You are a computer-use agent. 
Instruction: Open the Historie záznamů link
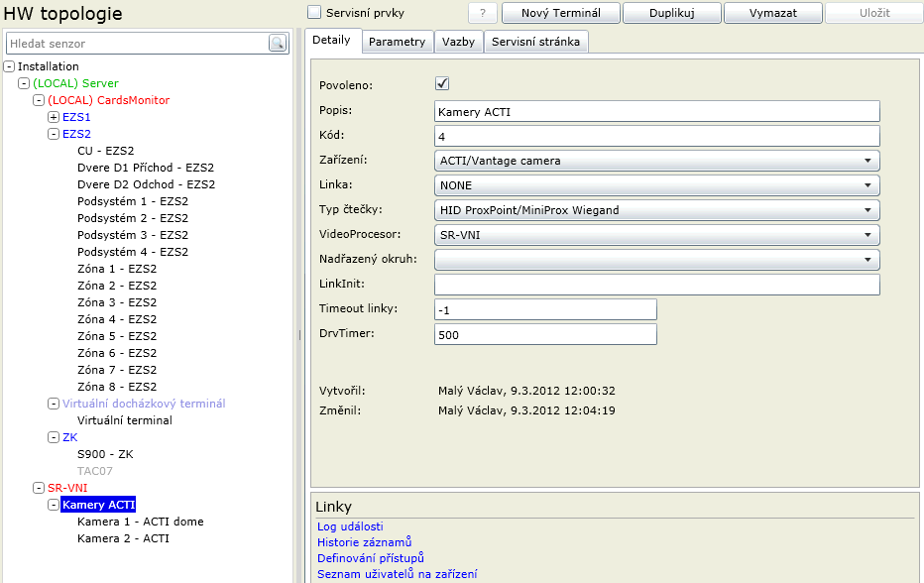(364, 542)
